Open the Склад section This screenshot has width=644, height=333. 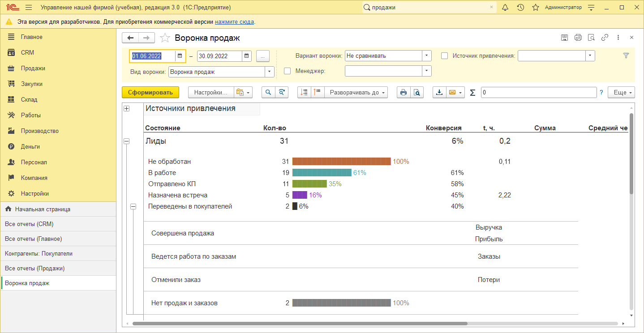click(x=58, y=99)
